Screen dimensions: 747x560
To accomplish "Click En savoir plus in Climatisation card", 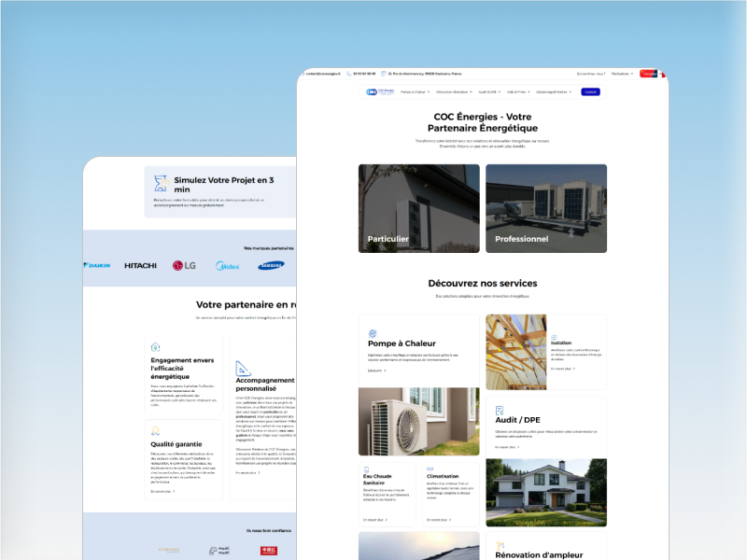I will pyautogui.click(x=439, y=520).
